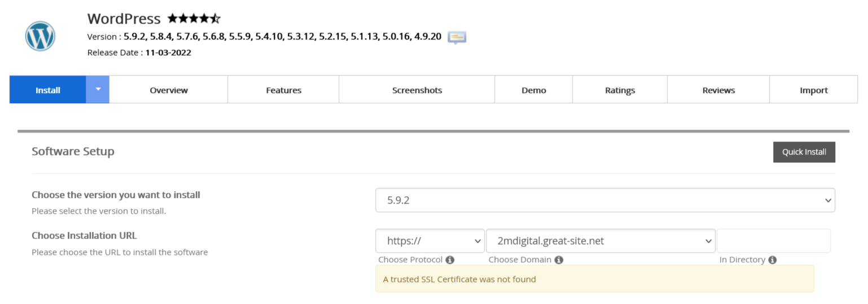Click the Release Date 11-03-2022 text
Image resolution: width=868 pixels, height=304 pixels.
139,52
